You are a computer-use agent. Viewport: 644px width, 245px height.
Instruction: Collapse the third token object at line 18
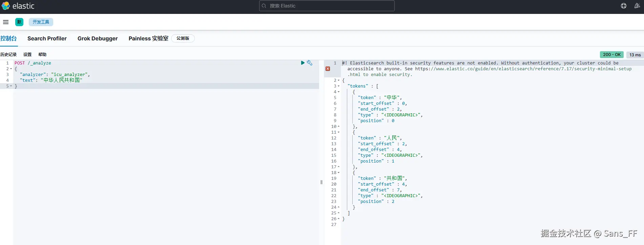338,173
